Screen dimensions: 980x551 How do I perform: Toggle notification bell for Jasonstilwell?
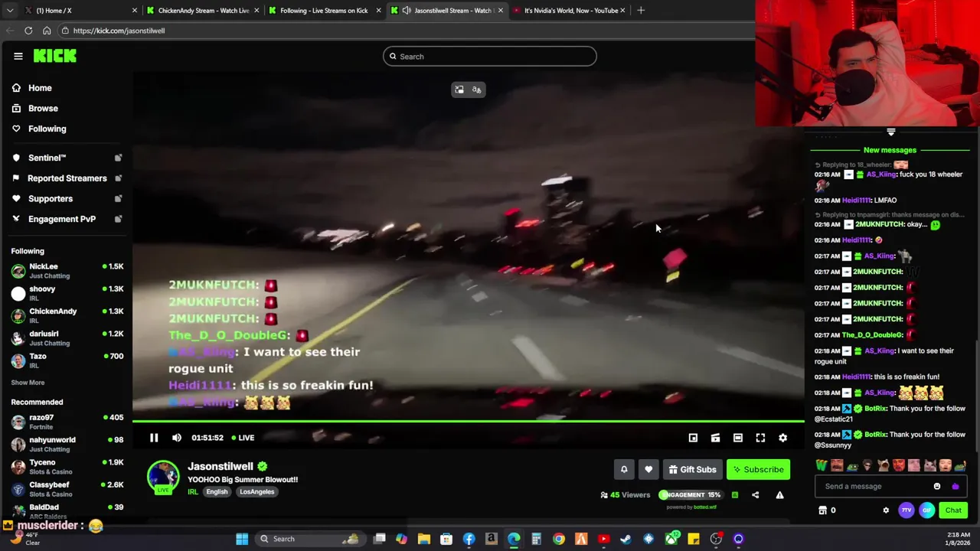(624, 470)
